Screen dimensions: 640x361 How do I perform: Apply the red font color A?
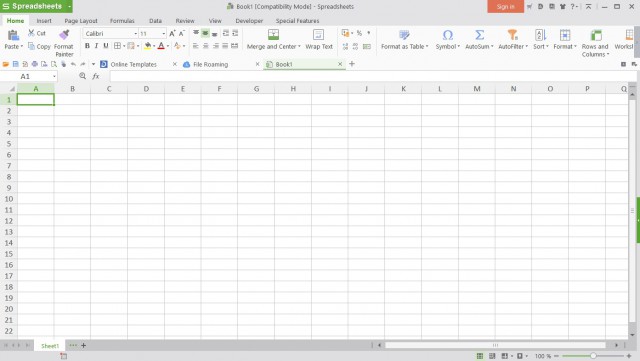[161, 46]
